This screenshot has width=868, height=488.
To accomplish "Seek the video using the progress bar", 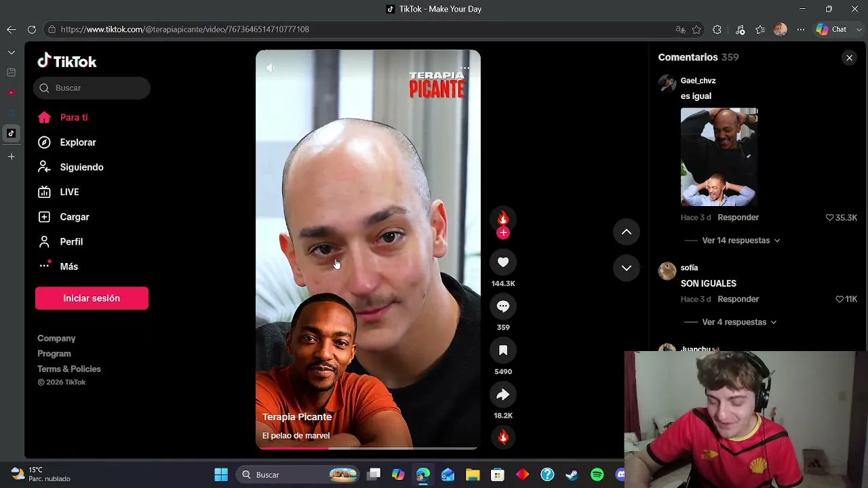I will 368,447.
